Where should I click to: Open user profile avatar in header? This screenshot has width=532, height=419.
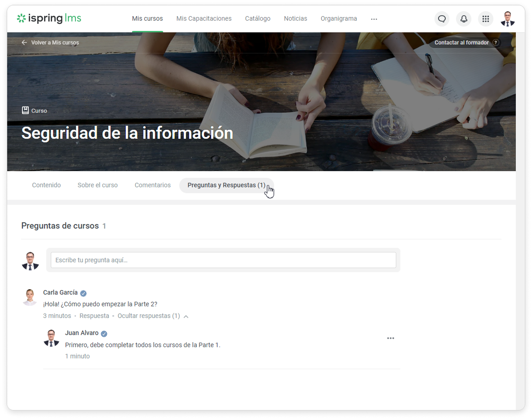[508, 19]
